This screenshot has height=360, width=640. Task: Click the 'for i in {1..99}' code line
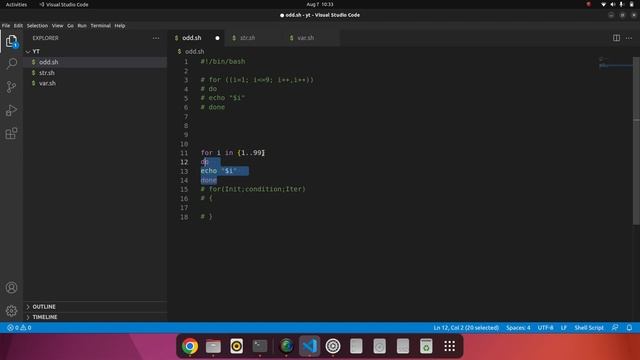pos(233,153)
